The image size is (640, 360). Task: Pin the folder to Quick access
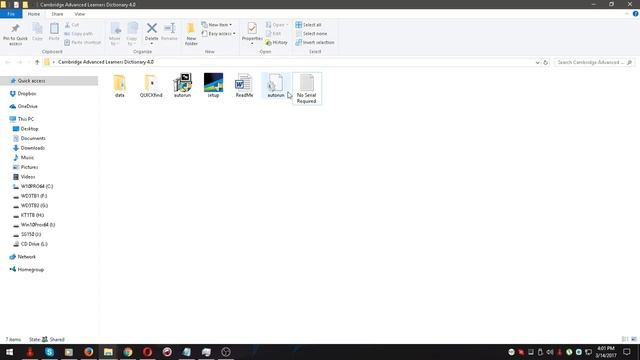pyautogui.click(x=15, y=34)
